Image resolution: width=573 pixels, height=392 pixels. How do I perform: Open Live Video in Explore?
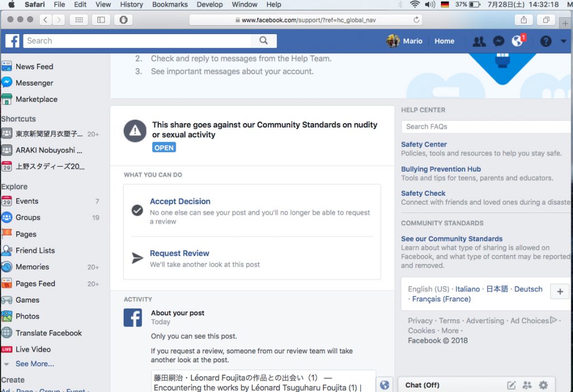pos(33,350)
